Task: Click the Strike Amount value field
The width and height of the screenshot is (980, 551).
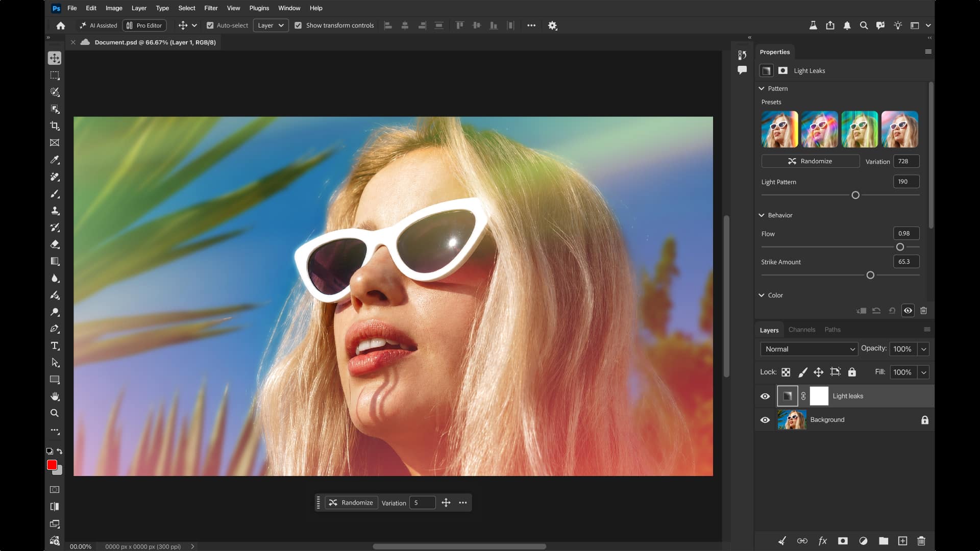Action: pos(906,262)
